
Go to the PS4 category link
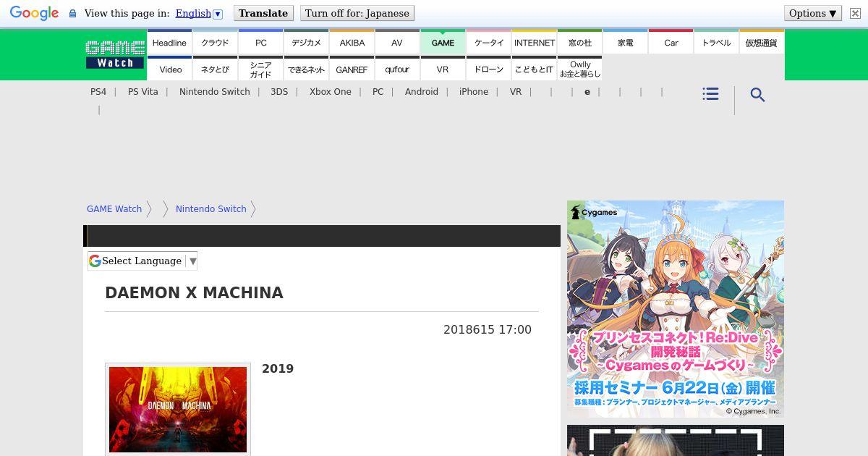pyautogui.click(x=98, y=92)
